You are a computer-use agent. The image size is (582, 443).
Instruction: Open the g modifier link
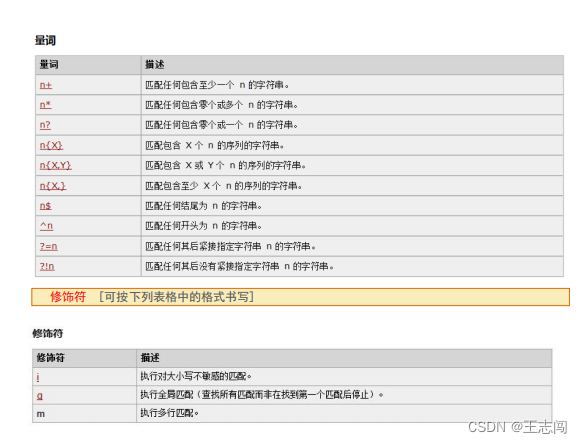(40, 396)
